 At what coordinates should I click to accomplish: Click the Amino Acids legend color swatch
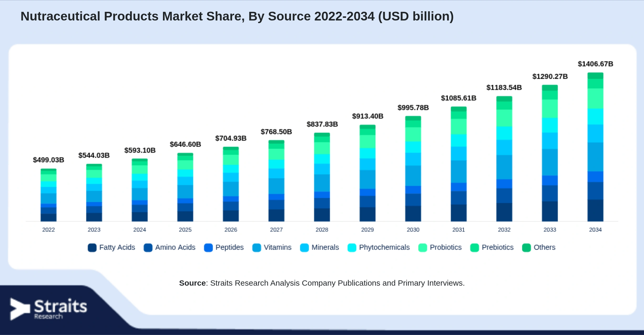[x=148, y=248]
